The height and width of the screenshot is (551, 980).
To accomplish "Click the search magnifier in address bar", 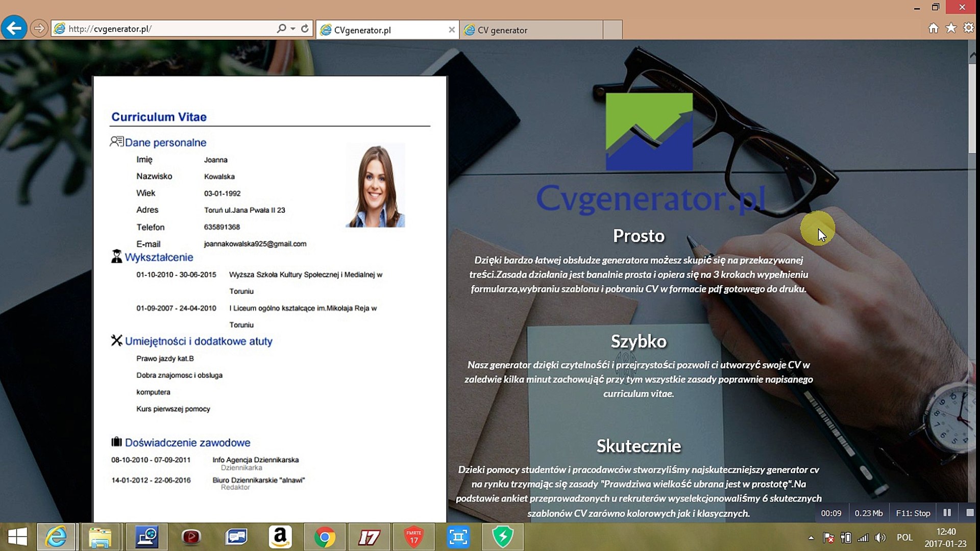I will coord(281,29).
